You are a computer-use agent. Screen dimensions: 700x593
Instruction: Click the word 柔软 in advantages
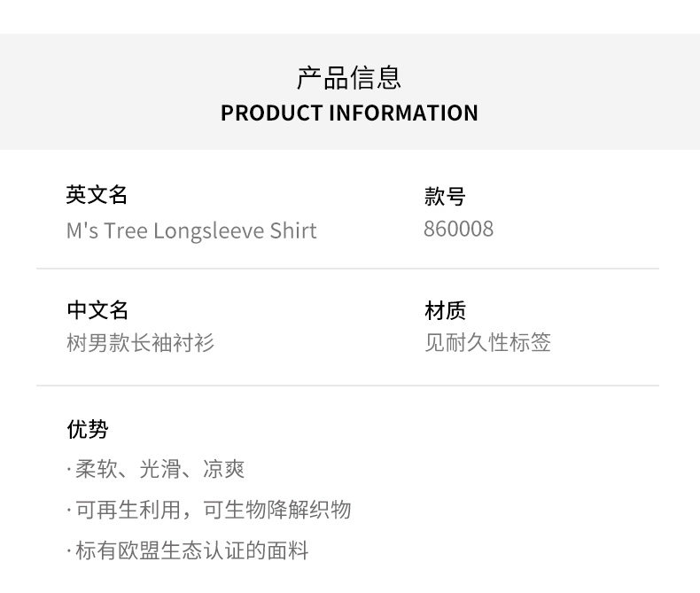coord(97,470)
